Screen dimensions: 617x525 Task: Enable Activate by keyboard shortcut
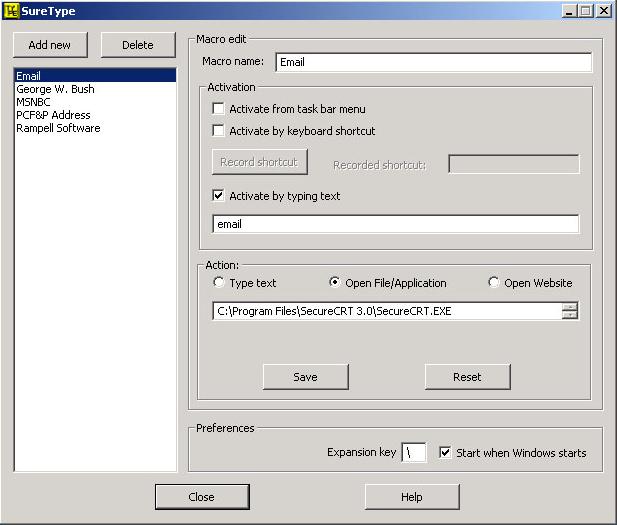click(218, 130)
